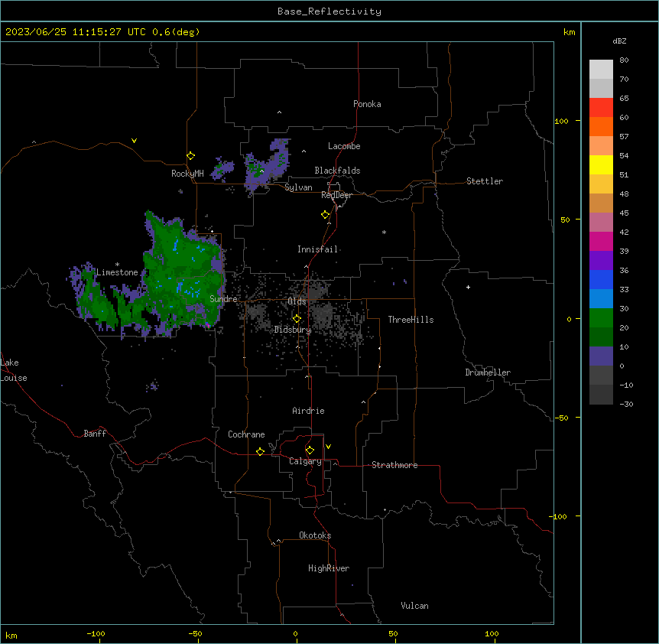Screen dimensions: 659x644
Task: Click the 50 tick on right vertical axis
Action: [x=565, y=220]
